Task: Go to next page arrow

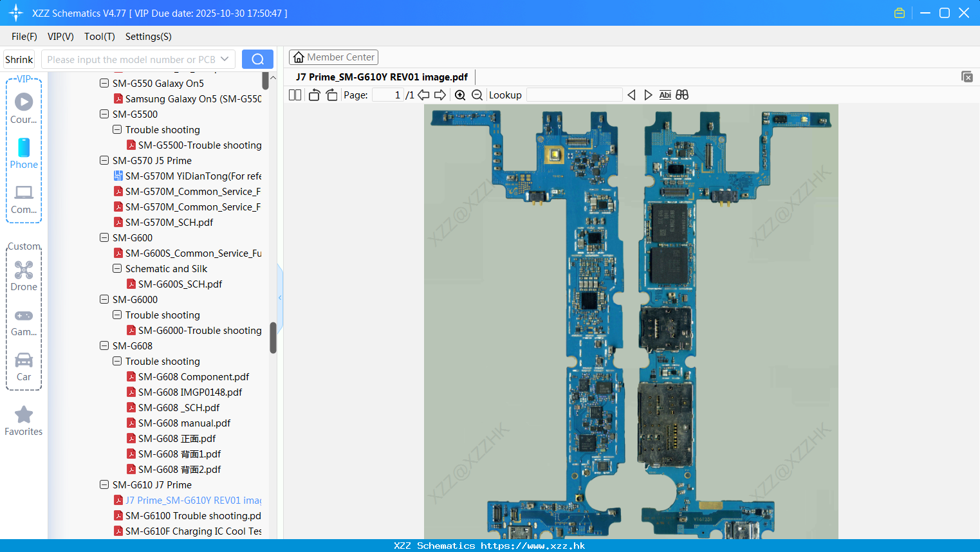Action: coord(440,95)
